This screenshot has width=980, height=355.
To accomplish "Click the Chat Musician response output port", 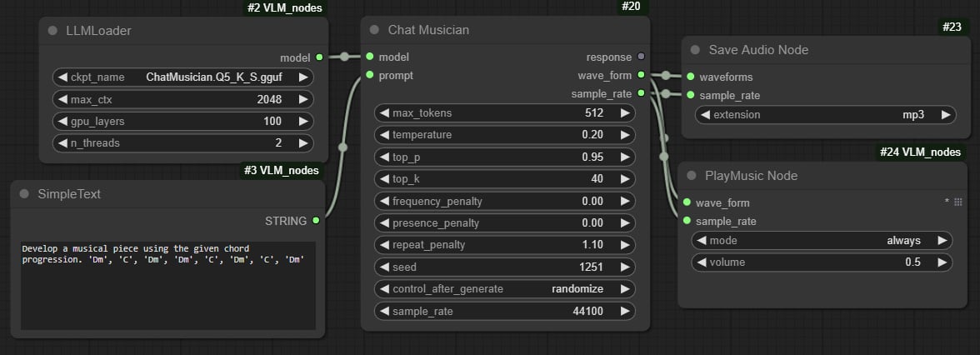I will 641,57.
